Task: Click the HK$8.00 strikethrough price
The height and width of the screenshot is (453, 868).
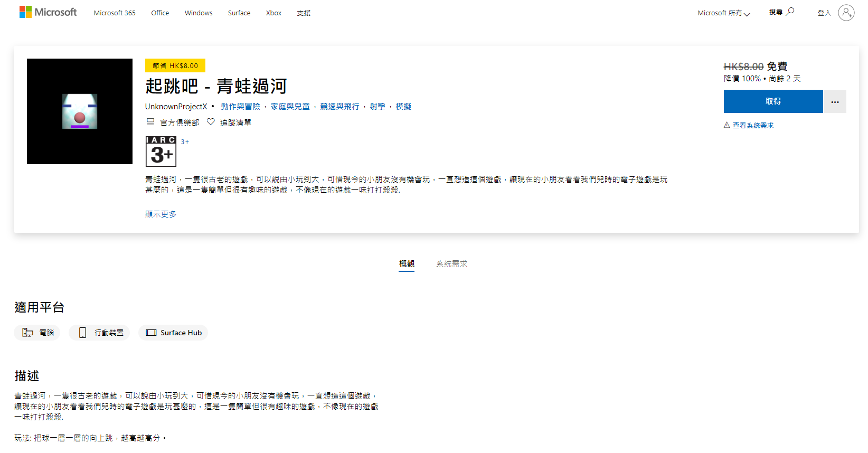Action: click(743, 67)
